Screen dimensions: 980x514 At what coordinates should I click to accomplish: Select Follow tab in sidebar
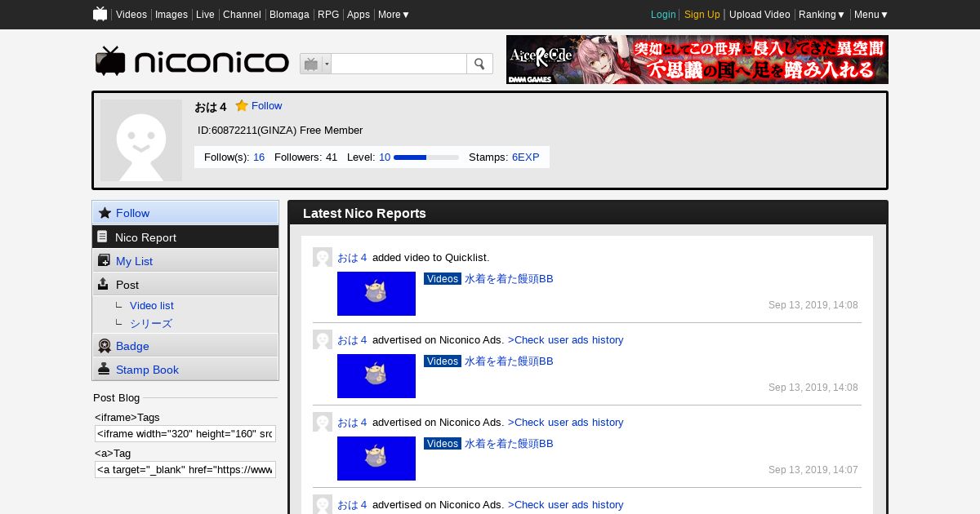coord(185,213)
